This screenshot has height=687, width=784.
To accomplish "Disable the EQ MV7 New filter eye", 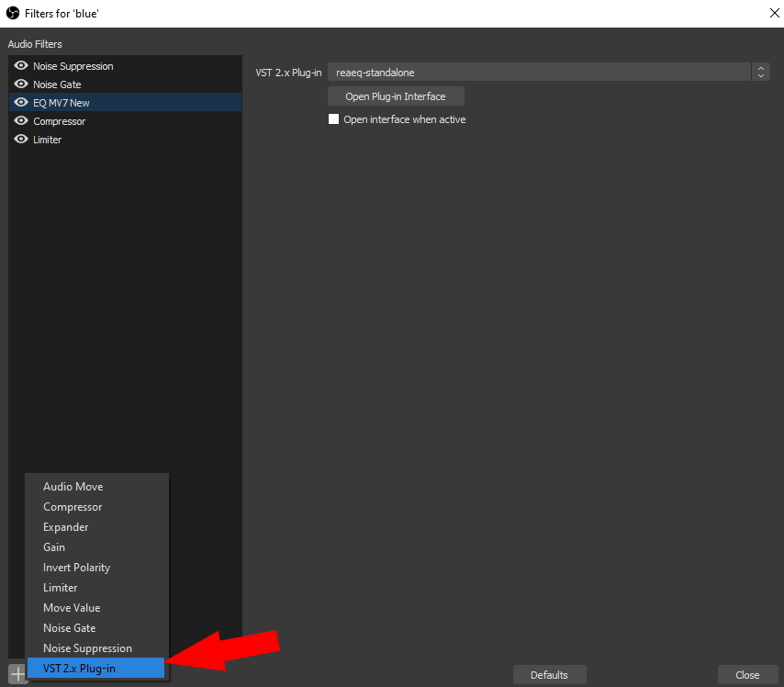I will point(21,103).
